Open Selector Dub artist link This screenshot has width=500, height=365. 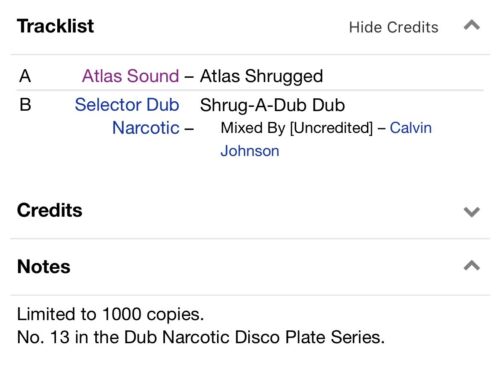click(x=127, y=105)
